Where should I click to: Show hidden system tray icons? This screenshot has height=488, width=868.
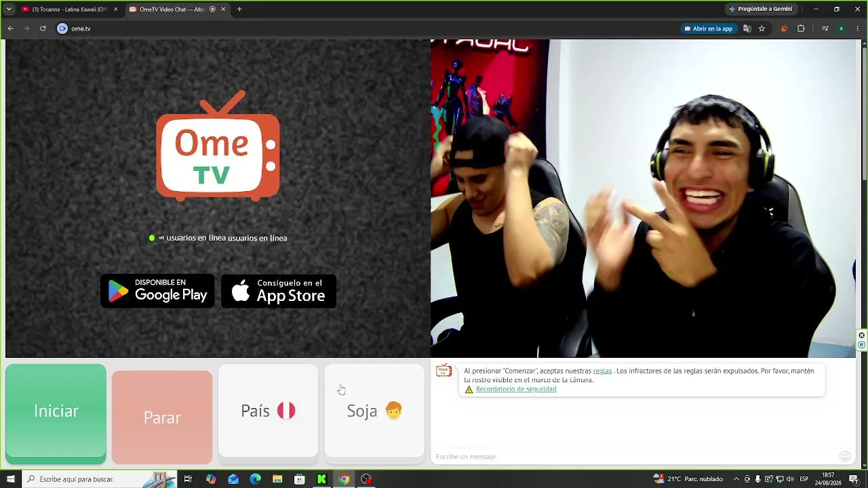click(x=736, y=479)
